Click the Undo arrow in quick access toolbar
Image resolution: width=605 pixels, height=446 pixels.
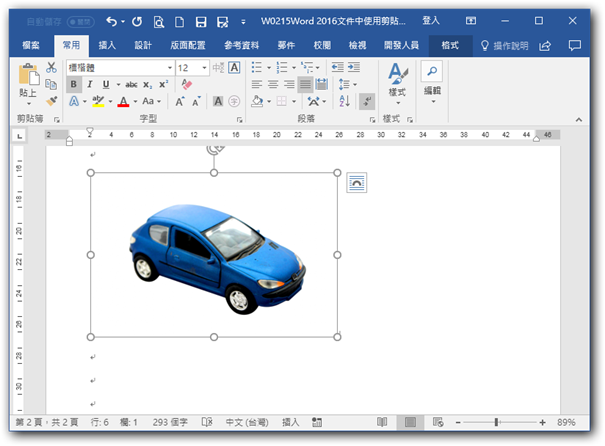pyautogui.click(x=112, y=20)
